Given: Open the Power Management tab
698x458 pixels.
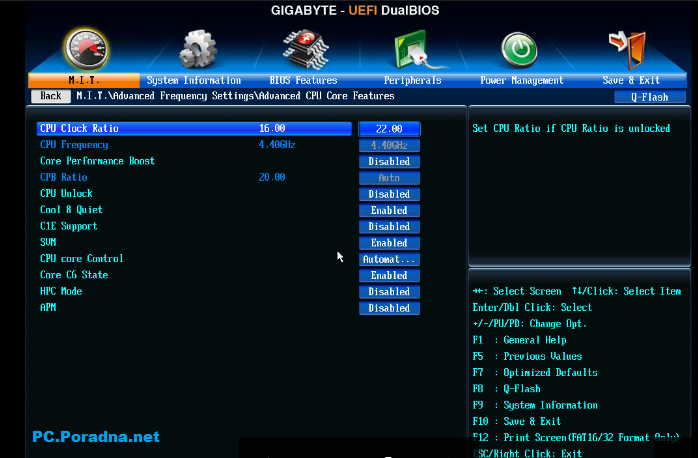Looking at the screenshot, I should click(x=522, y=81).
